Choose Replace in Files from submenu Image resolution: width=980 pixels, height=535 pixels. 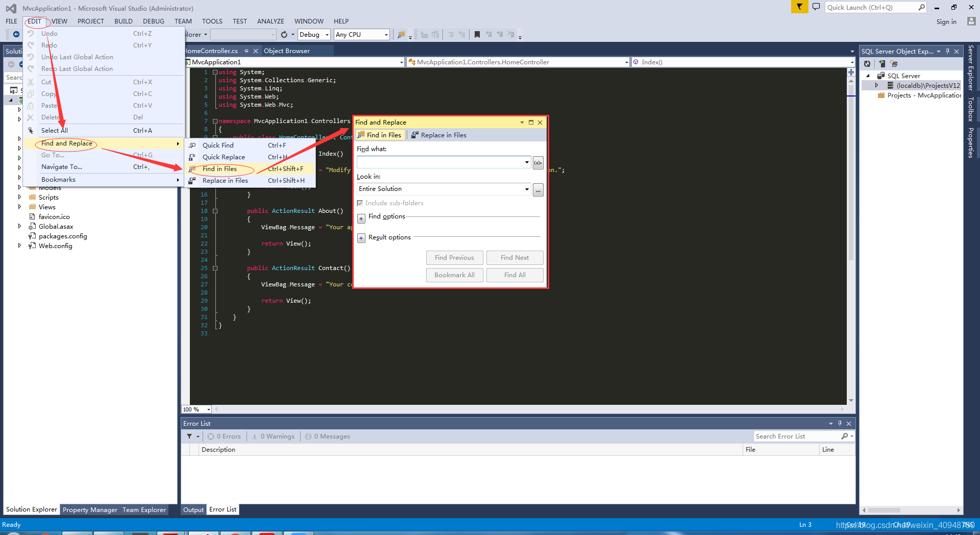(250, 180)
